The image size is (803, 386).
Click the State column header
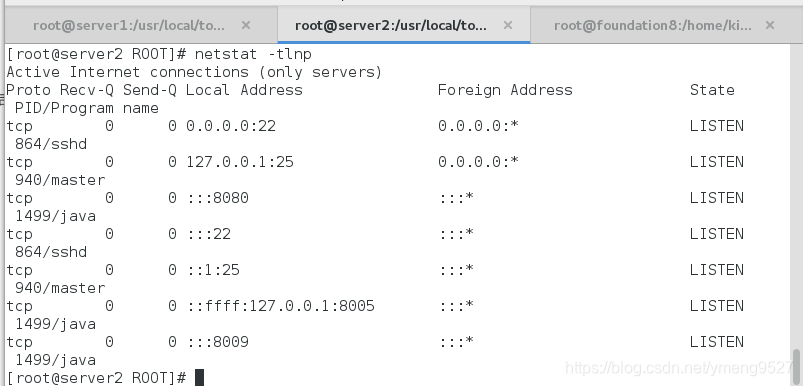(x=712, y=90)
